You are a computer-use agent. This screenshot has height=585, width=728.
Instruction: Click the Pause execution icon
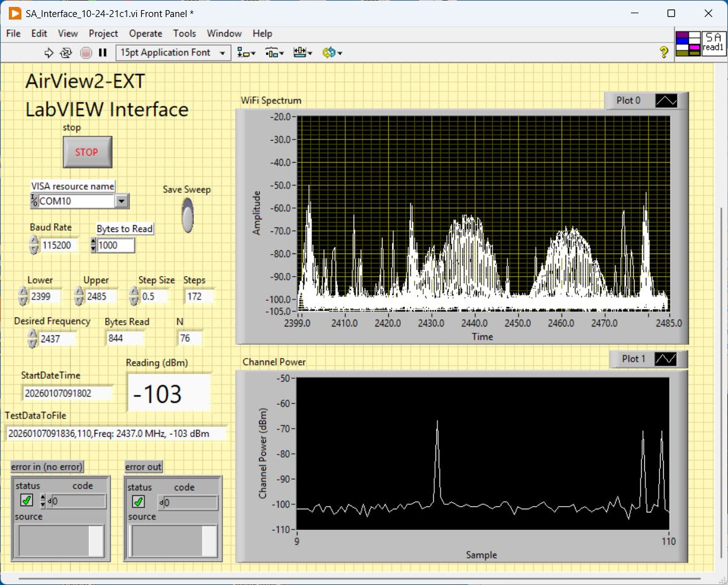point(103,53)
